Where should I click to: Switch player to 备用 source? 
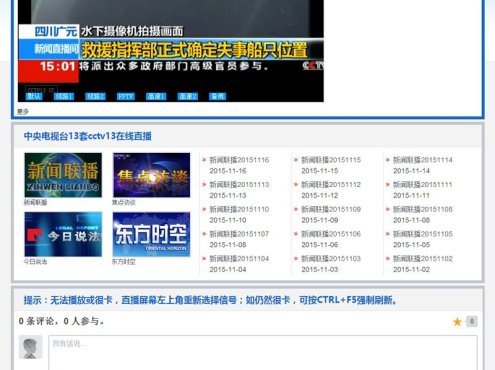click(x=218, y=96)
